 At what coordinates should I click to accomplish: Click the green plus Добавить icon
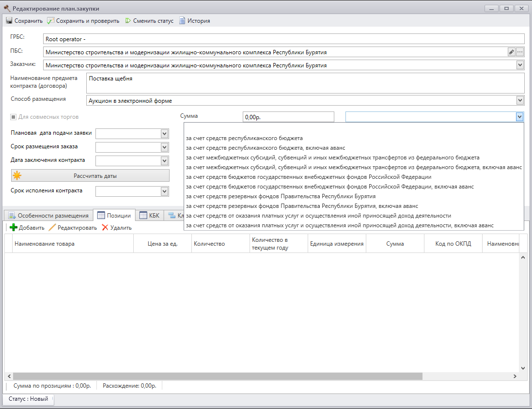click(x=14, y=227)
